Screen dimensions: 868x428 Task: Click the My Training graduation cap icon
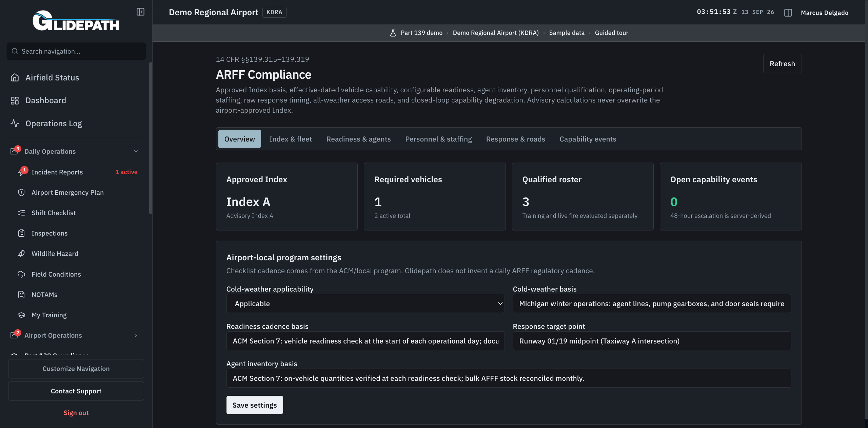pyautogui.click(x=21, y=315)
